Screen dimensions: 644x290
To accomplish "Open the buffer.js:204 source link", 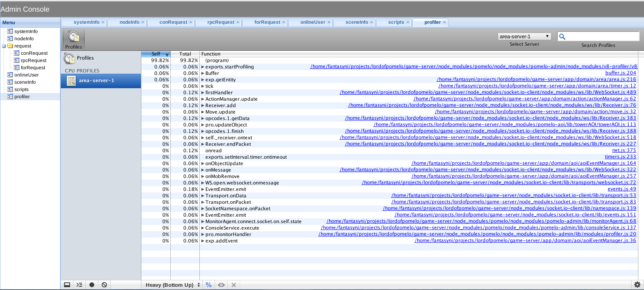I will point(620,73).
